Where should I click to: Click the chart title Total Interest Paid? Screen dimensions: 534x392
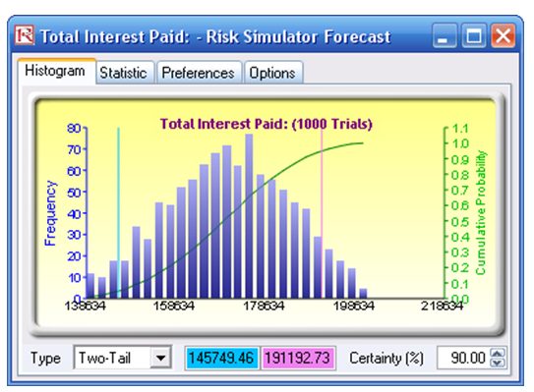tap(267, 124)
